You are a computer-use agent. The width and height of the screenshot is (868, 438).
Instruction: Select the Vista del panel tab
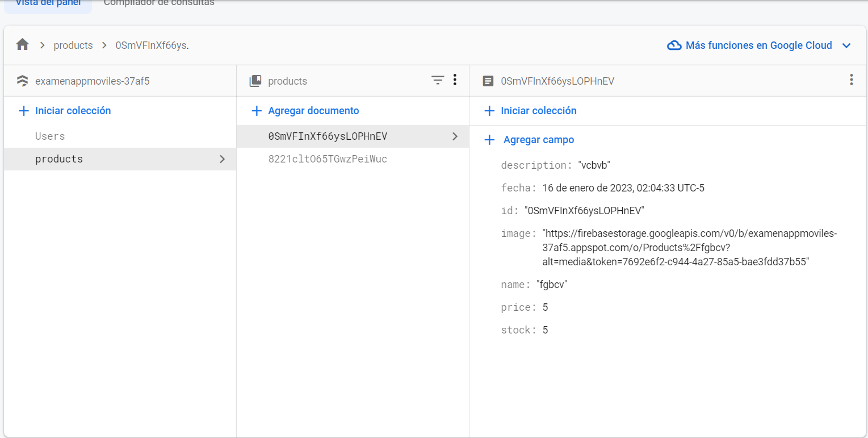click(48, 3)
